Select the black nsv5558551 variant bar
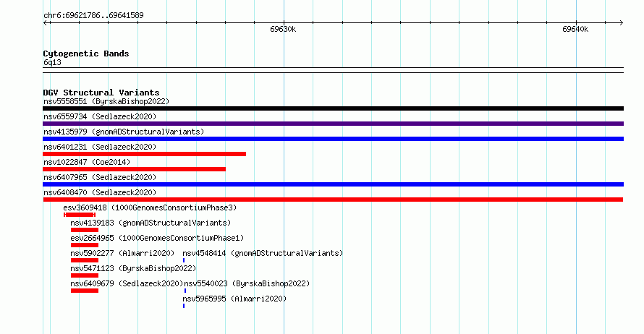The height and width of the screenshot is (334, 644). tap(333, 108)
